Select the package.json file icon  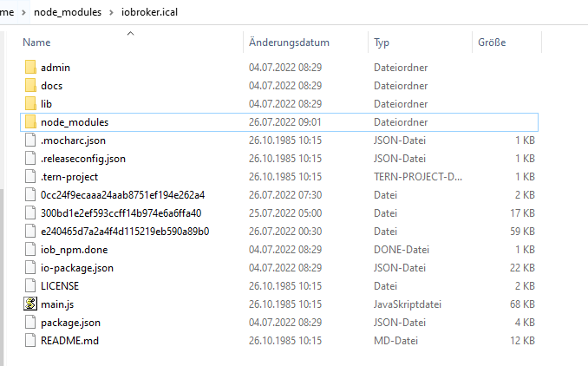(30, 323)
